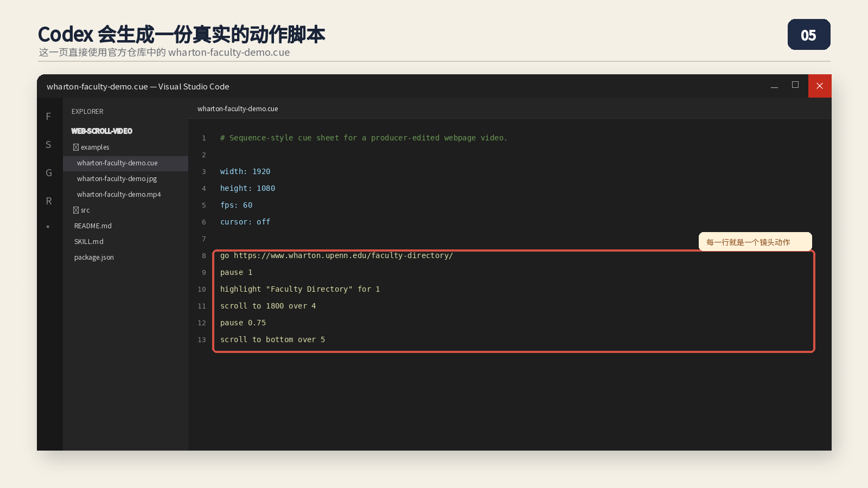Maximize the Visual Studio Code window

pos(795,85)
